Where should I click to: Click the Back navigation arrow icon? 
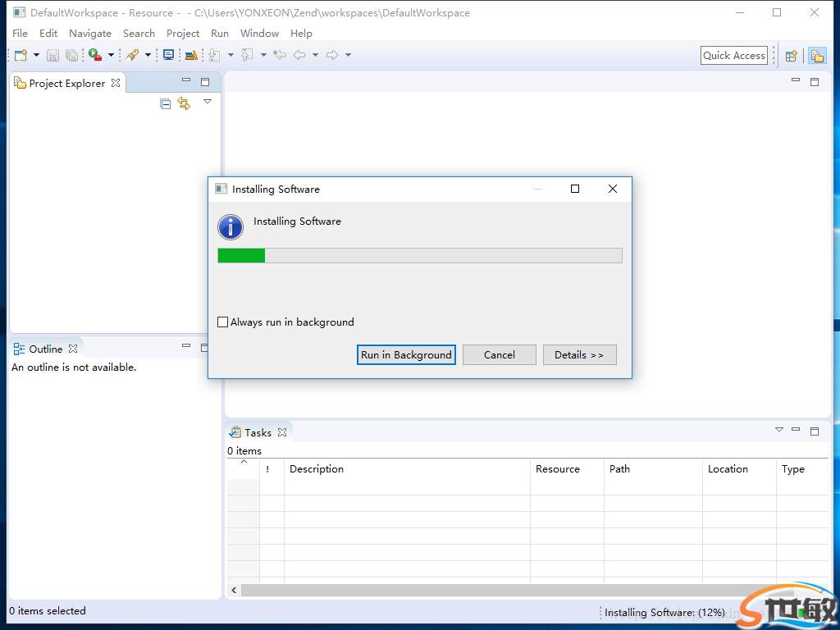click(x=299, y=55)
